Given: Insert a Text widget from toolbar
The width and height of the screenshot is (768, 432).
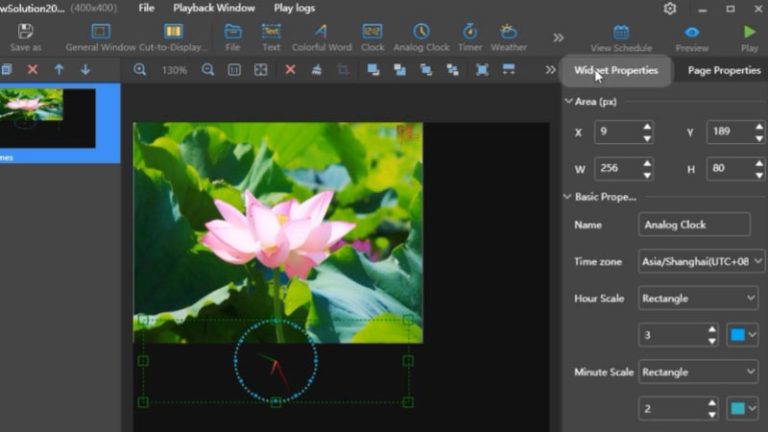Looking at the screenshot, I should (x=271, y=32).
